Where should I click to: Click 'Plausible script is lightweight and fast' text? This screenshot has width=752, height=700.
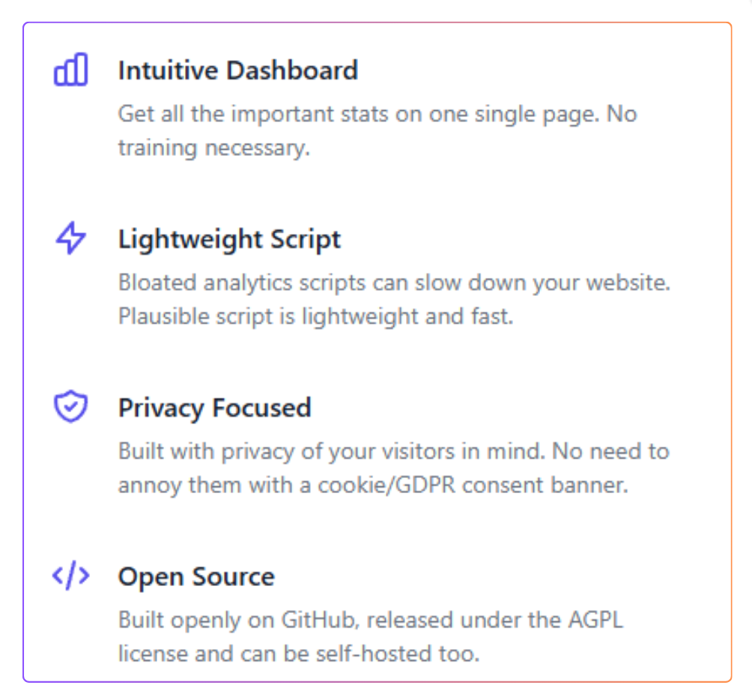point(315,317)
